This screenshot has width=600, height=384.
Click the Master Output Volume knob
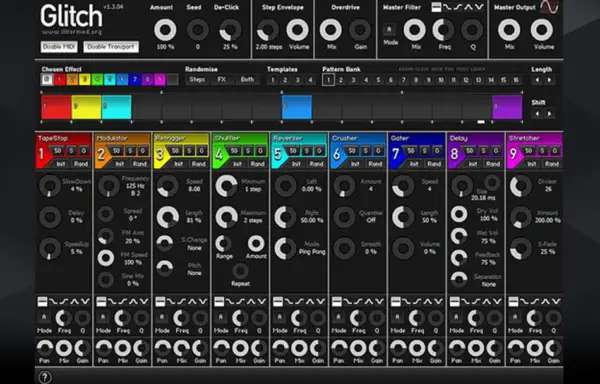542,30
